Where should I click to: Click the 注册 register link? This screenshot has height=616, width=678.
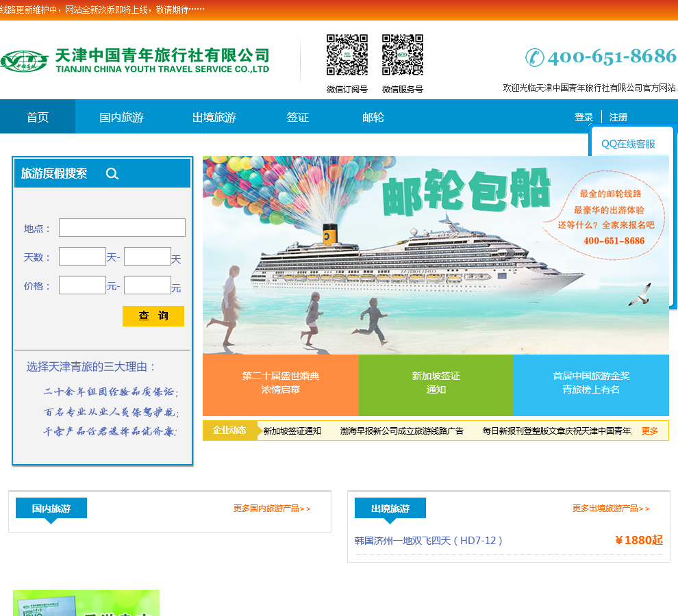(618, 117)
